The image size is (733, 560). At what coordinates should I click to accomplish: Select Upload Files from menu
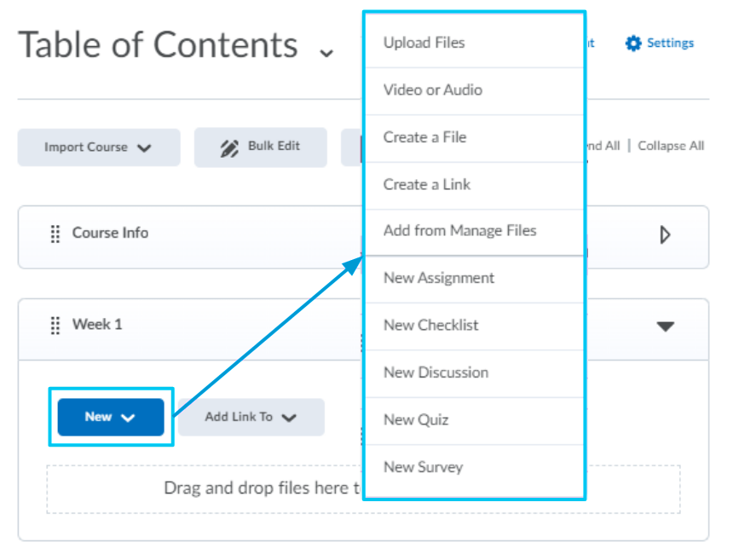[424, 43]
